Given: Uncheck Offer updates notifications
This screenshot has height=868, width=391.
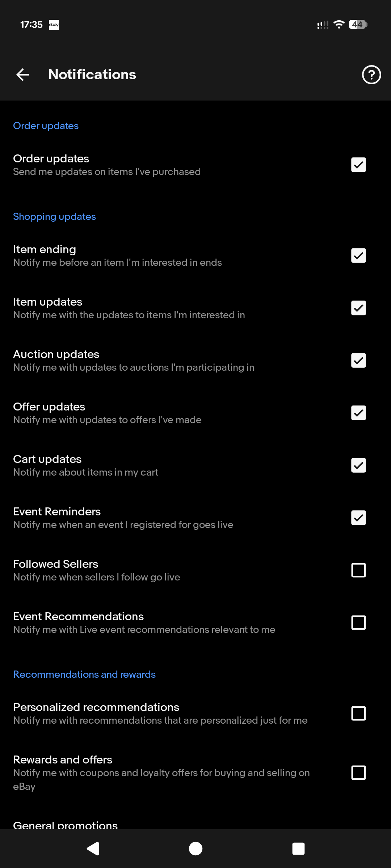Looking at the screenshot, I should [x=358, y=413].
